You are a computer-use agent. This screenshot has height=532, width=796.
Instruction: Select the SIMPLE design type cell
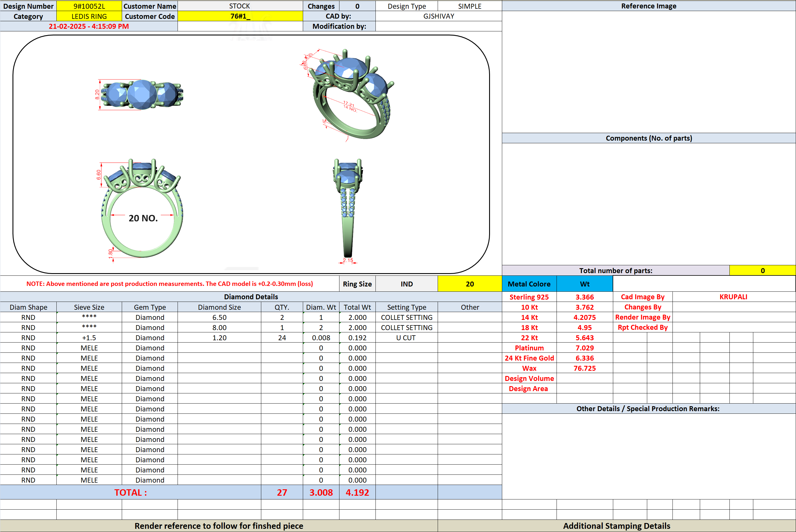point(470,6)
